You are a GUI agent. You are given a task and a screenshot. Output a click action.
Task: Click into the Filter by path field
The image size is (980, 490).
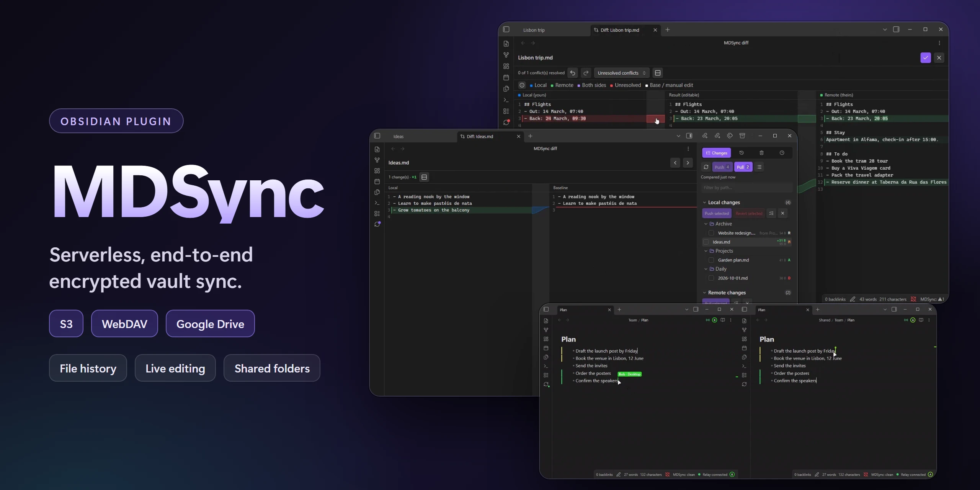(746, 188)
